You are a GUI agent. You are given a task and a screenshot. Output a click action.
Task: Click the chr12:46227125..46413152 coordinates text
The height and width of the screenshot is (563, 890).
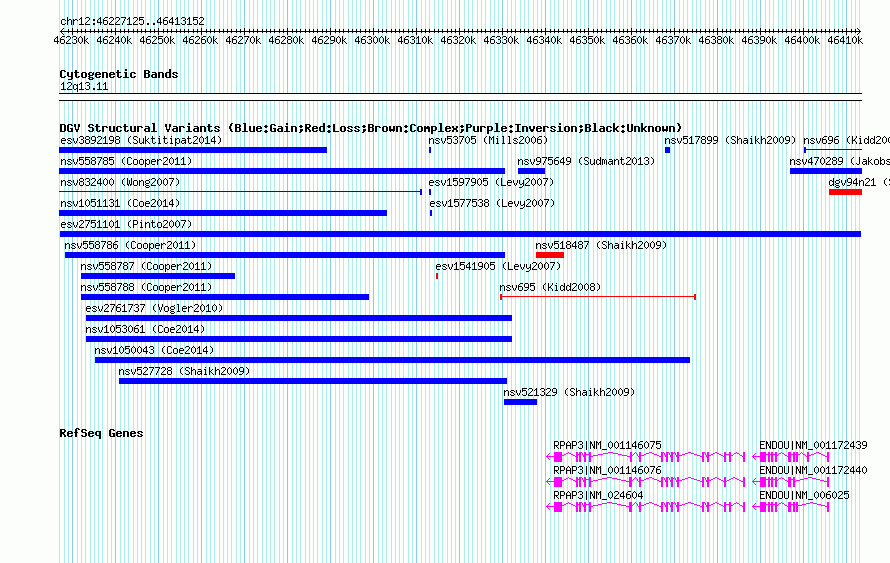[132, 21]
